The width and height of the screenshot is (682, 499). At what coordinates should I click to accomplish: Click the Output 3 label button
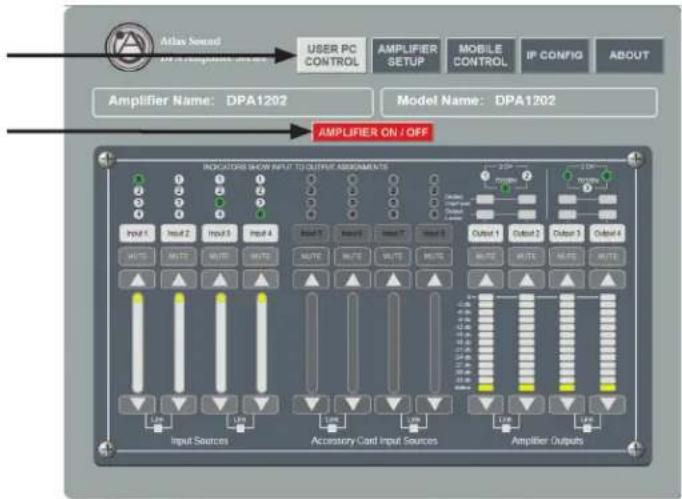click(567, 234)
